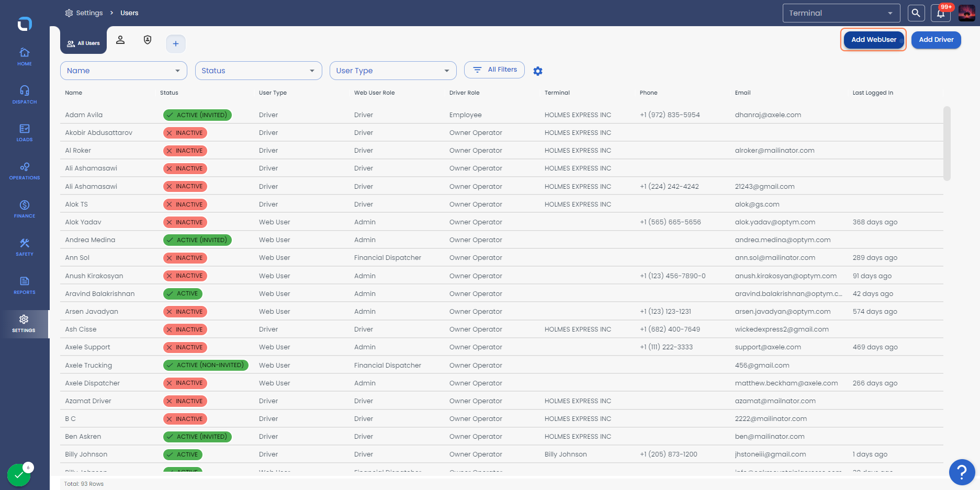The width and height of the screenshot is (980, 490).
Task: Click the green checklist badge icon
Action: click(19, 474)
